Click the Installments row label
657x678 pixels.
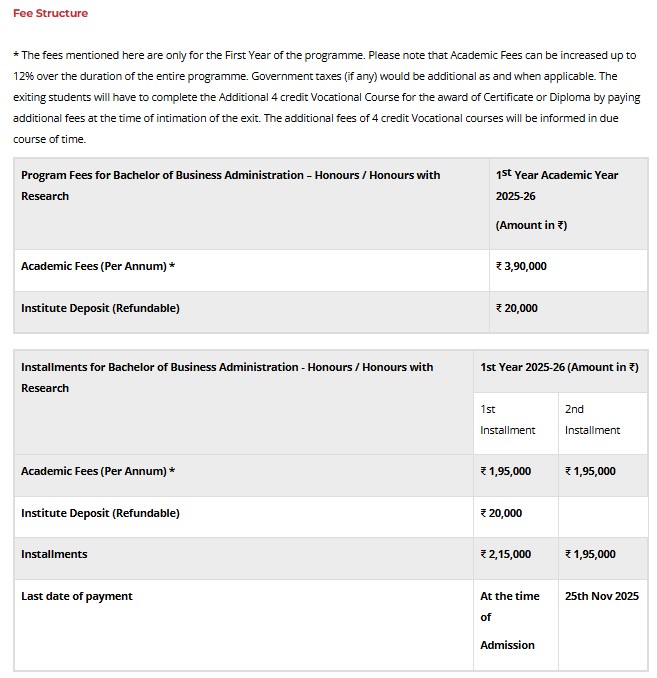54,554
